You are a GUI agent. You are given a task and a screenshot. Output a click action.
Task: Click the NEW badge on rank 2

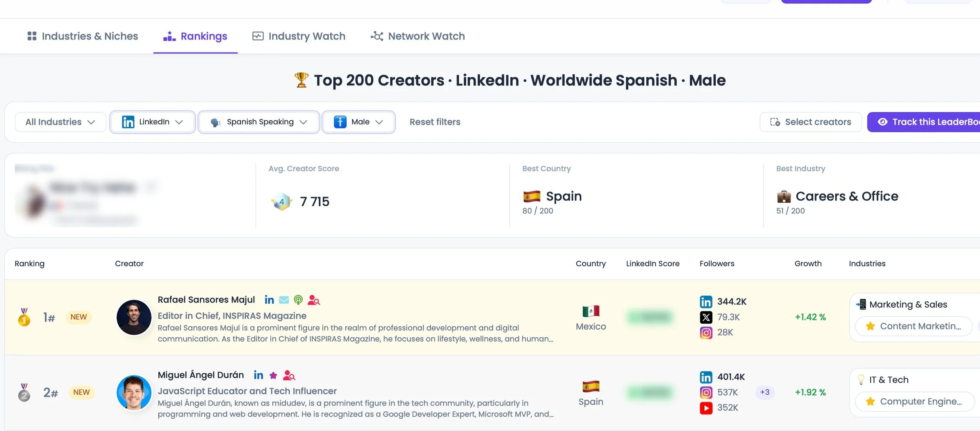click(x=81, y=392)
